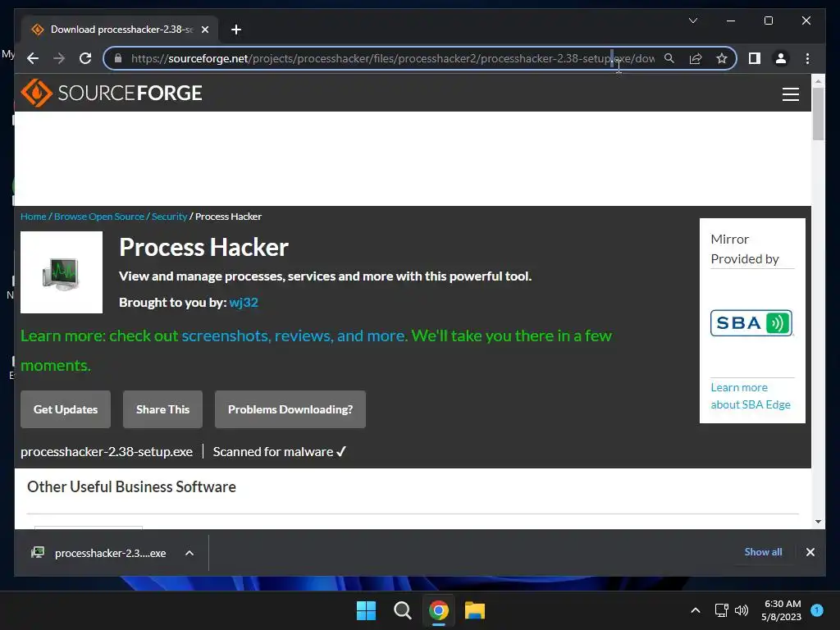The height and width of the screenshot is (630, 840).
Task: Click the scrollbar up arrow
Action: 818,81
